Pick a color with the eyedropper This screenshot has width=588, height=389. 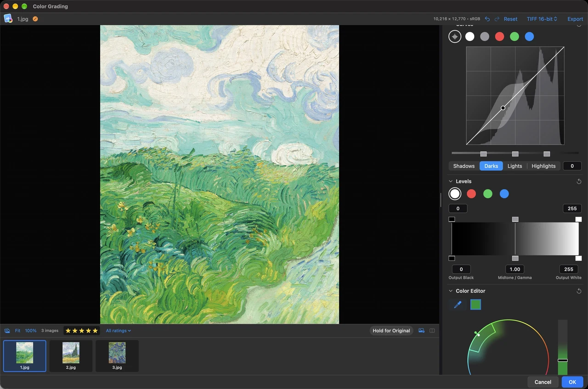(x=458, y=304)
